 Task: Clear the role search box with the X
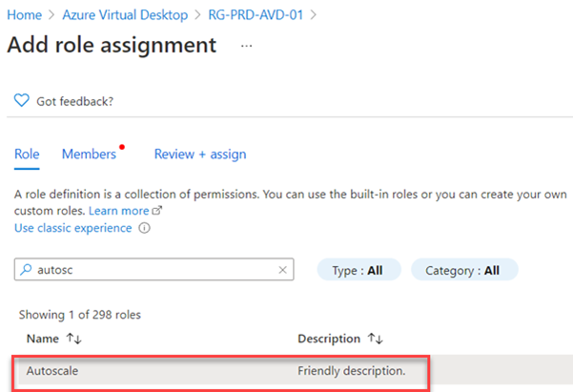[x=282, y=270]
